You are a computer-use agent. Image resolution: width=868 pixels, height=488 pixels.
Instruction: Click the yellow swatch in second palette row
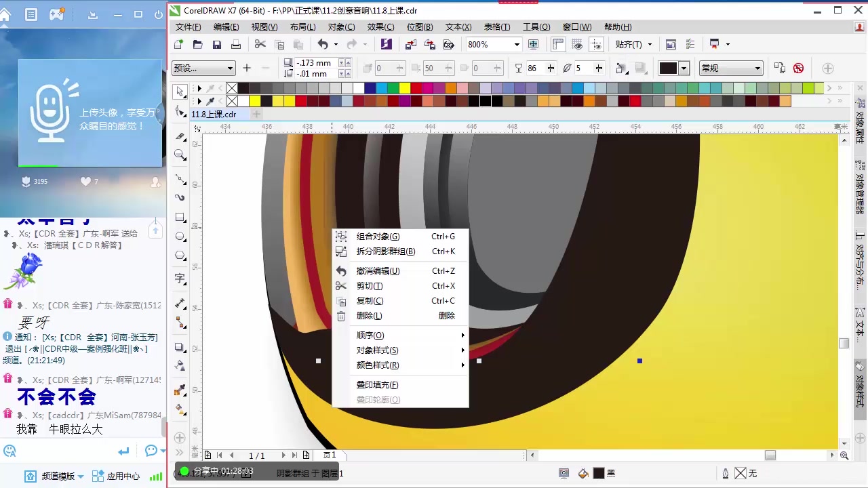(255, 101)
